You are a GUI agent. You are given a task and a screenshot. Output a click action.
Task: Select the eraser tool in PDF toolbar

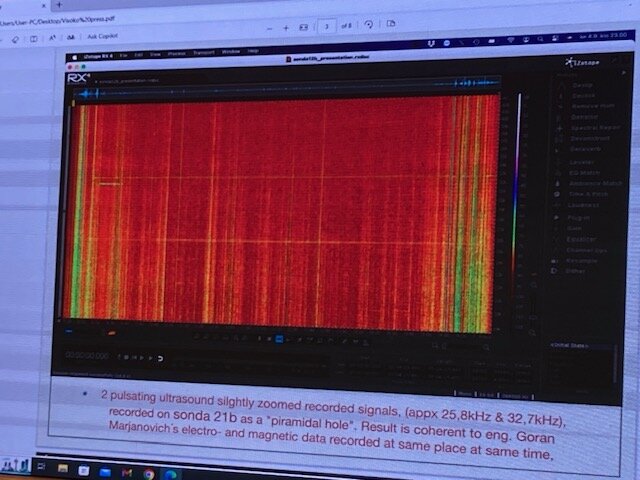(x=16, y=40)
